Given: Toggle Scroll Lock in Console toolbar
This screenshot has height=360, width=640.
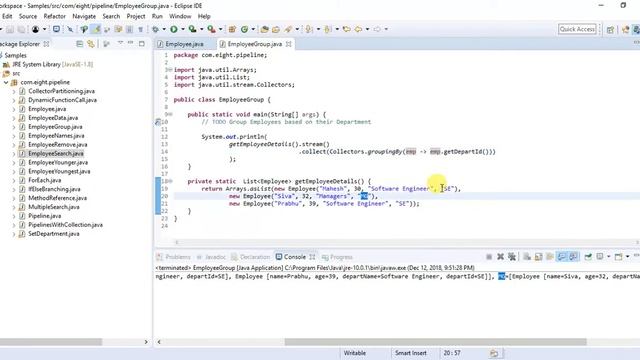Looking at the screenshot, I should (x=538, y=256).
